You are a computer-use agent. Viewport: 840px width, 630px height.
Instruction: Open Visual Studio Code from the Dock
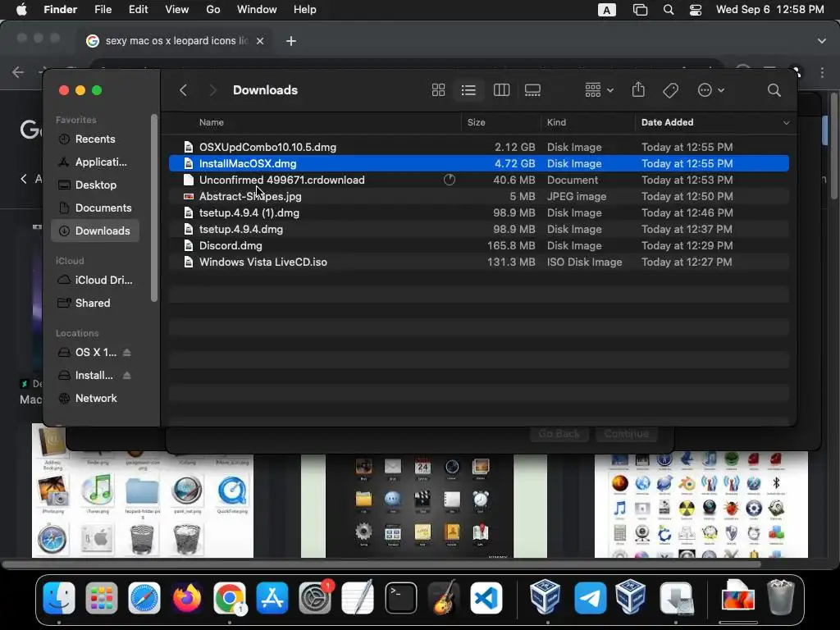[486, 598]
